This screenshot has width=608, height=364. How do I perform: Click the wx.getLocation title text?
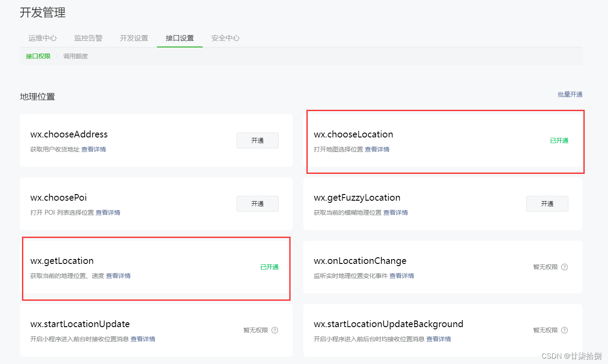click(62, 261)
